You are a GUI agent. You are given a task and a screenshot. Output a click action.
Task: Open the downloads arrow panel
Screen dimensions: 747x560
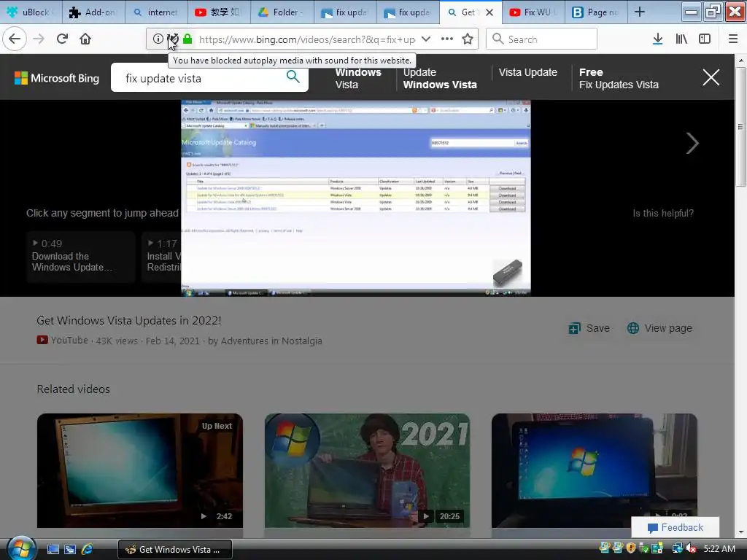pyautogui.click(x=658, y=39)
